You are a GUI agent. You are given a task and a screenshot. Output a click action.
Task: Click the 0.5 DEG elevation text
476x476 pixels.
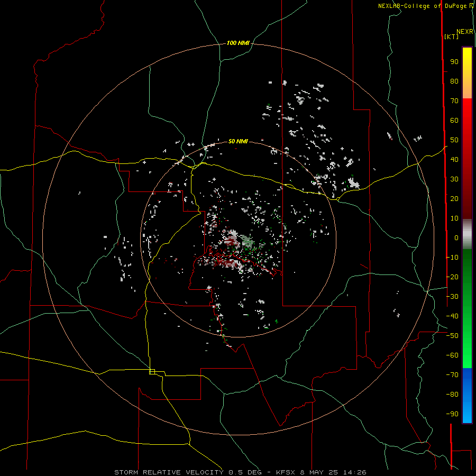pyautogui.click(x=245, y=472)
